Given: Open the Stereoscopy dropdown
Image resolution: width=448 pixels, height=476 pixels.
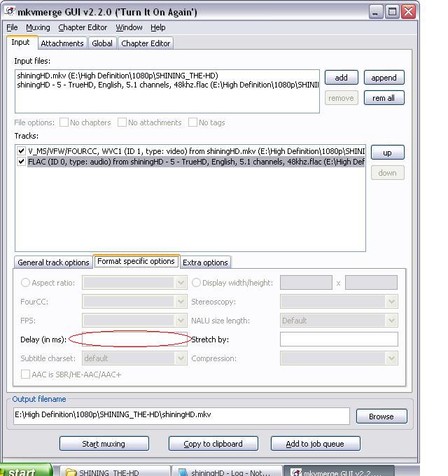Looking at the screenshot, I should (339, 302).
